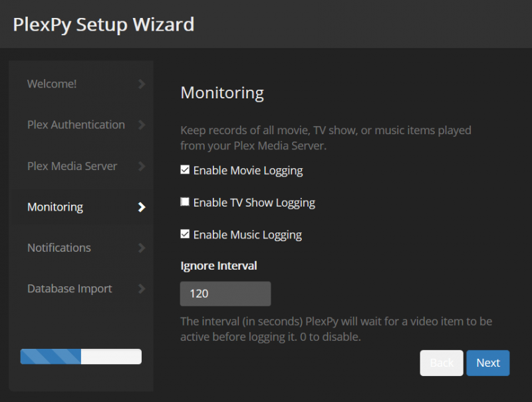Image resolution: width=532 pixels, height=402 pixels.
Task: Enable the TV Show Logging checkbox
Action: (186, 202)
